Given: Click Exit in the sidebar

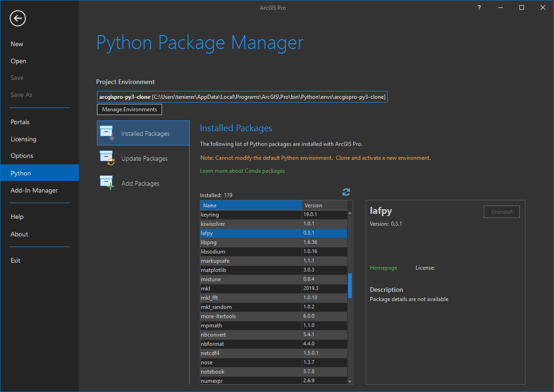Looking at the screenshot, I should pos(16,260).
